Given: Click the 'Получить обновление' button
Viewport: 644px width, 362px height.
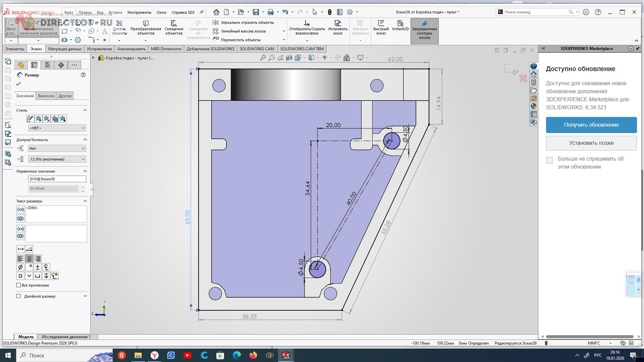Looking at the screenshot, I should click(x=591, y=125).
